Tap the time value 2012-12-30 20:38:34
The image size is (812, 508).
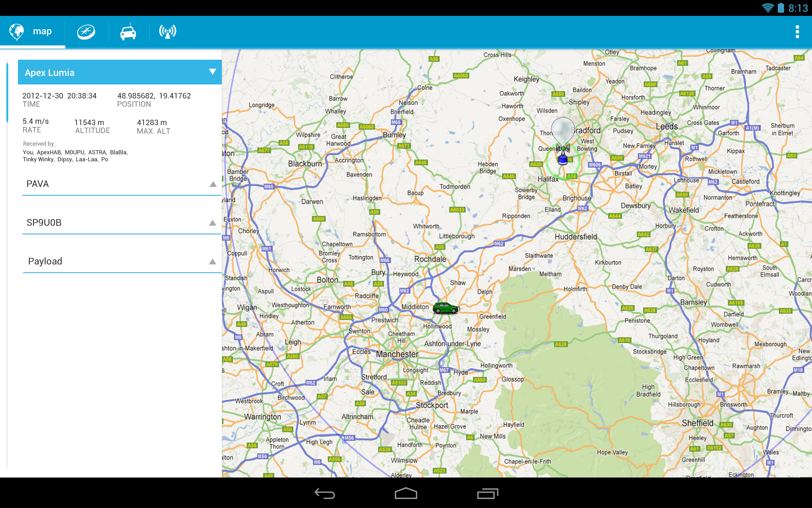coord(59,96)
